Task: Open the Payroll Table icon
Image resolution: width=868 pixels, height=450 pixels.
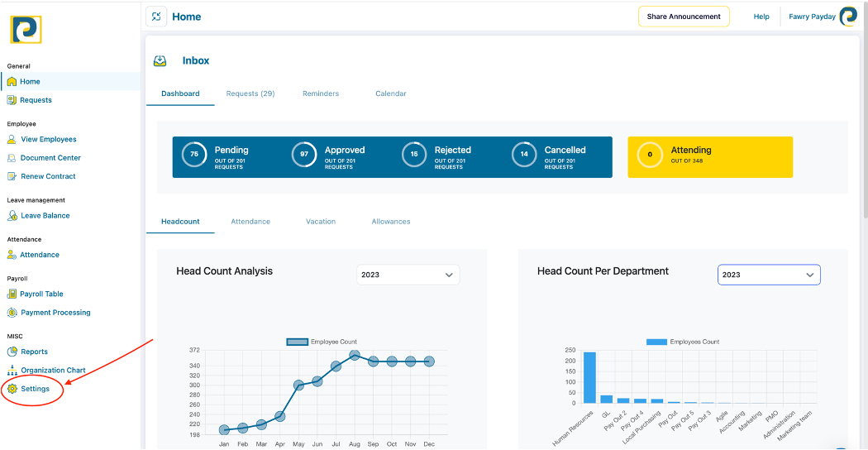Action: pyautogui.click(x=12, y=294)
